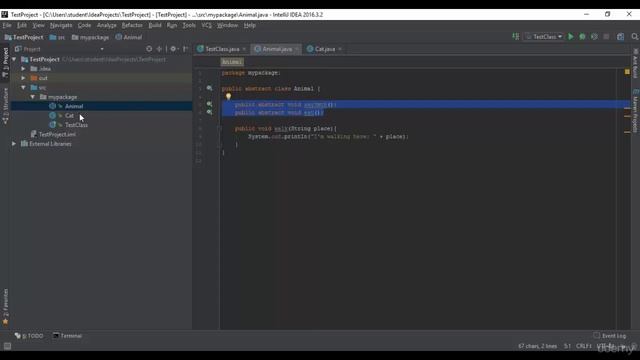Select Animal.java editor tab
640x360 pixels.
coord(276,49)
